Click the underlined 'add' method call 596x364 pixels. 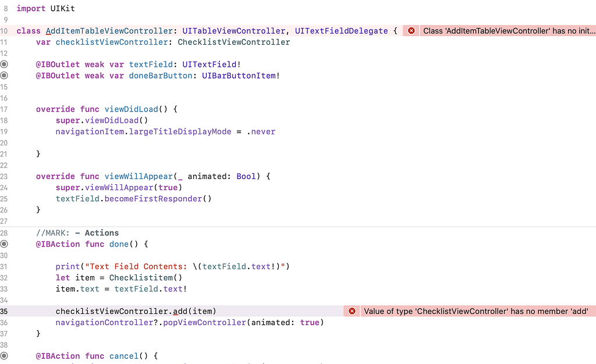(x=180, y=311)
